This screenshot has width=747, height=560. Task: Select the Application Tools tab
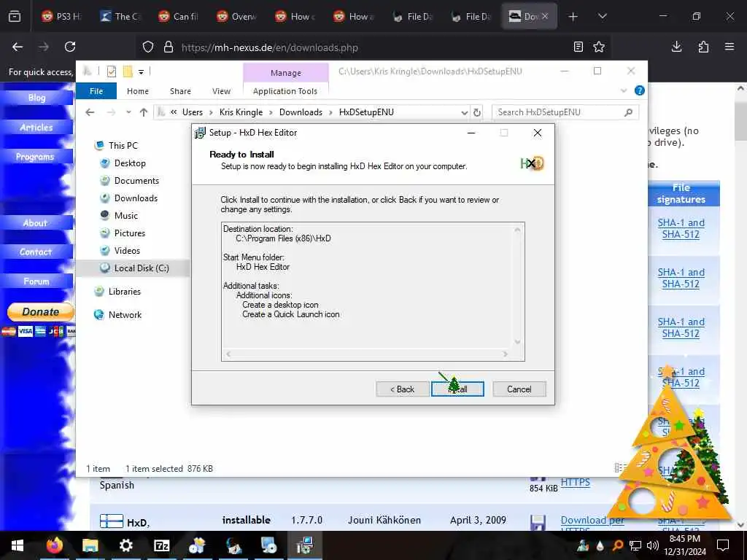pos(285,91)
